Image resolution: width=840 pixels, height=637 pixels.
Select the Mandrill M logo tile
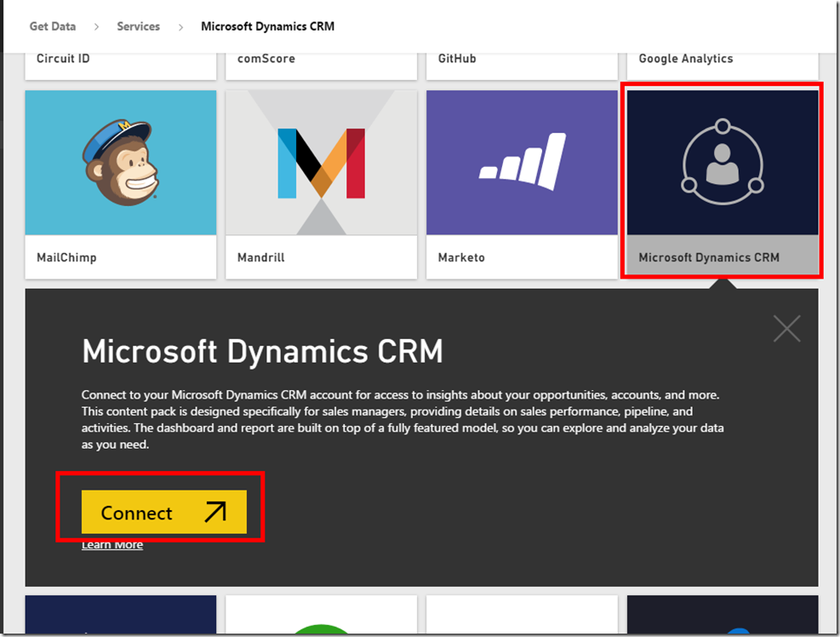click(322, 163)
